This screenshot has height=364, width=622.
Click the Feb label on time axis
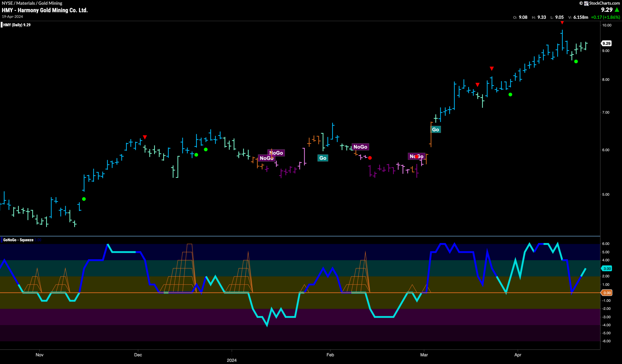[x=330, y=355]
